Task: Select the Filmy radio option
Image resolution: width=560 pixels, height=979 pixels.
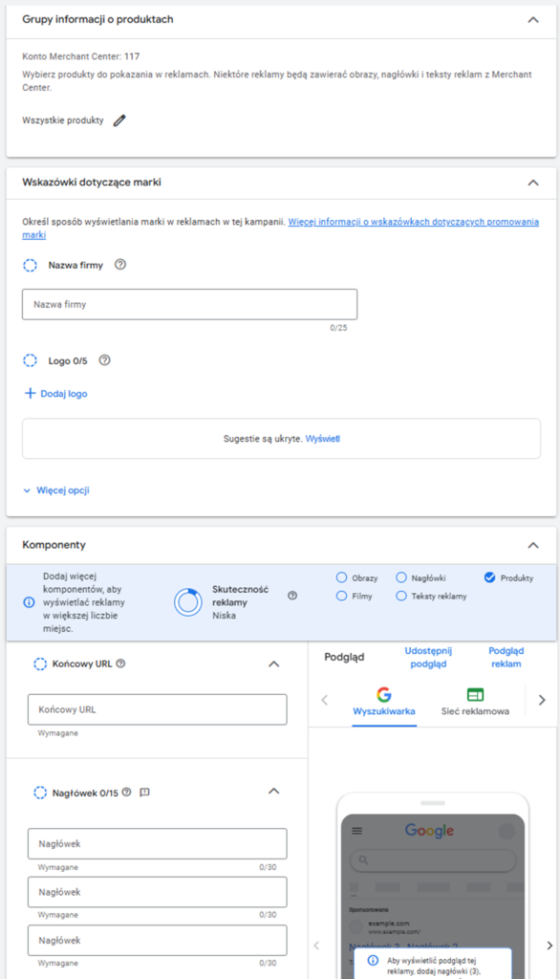Action: coord(341,597)
